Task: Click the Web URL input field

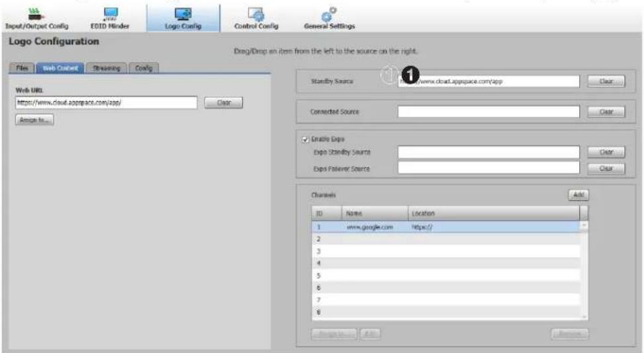Action: (x=107, y=102)
